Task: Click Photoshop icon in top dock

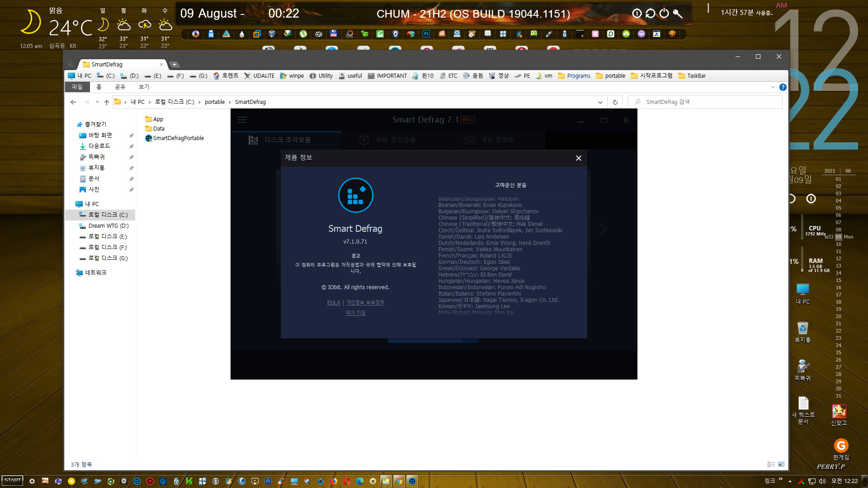Action: [x=426, y=34]
